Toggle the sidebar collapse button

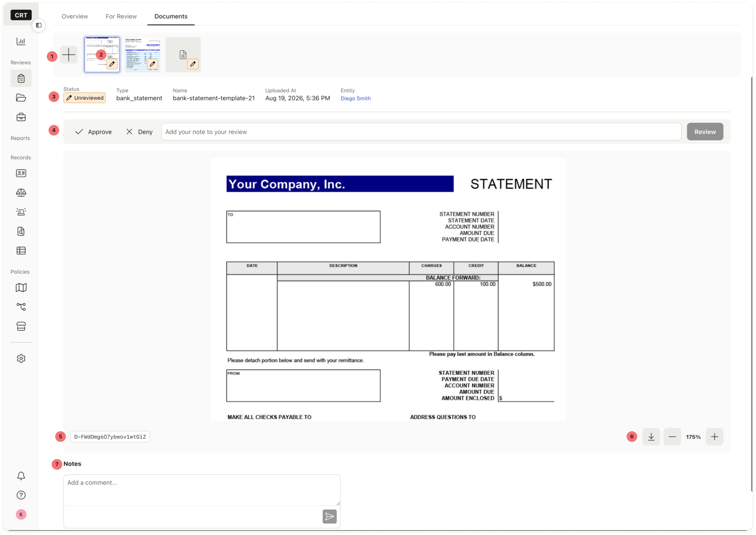click(39, 25)
